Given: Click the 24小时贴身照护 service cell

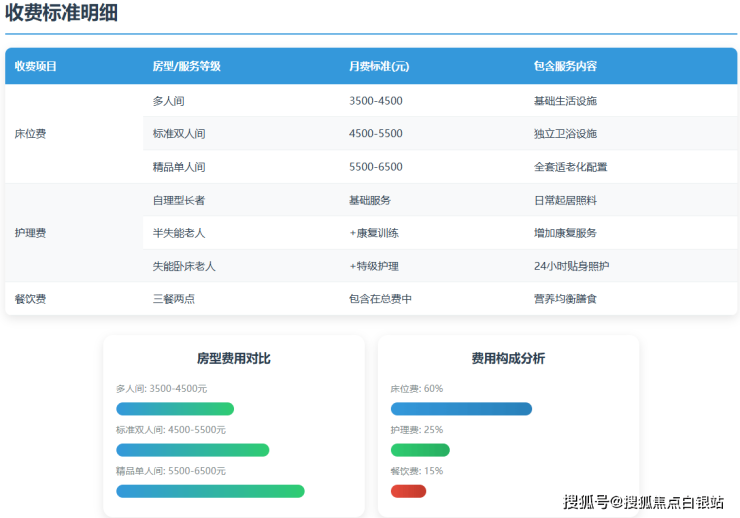Looking at the screenshot, I should [571, 266].
